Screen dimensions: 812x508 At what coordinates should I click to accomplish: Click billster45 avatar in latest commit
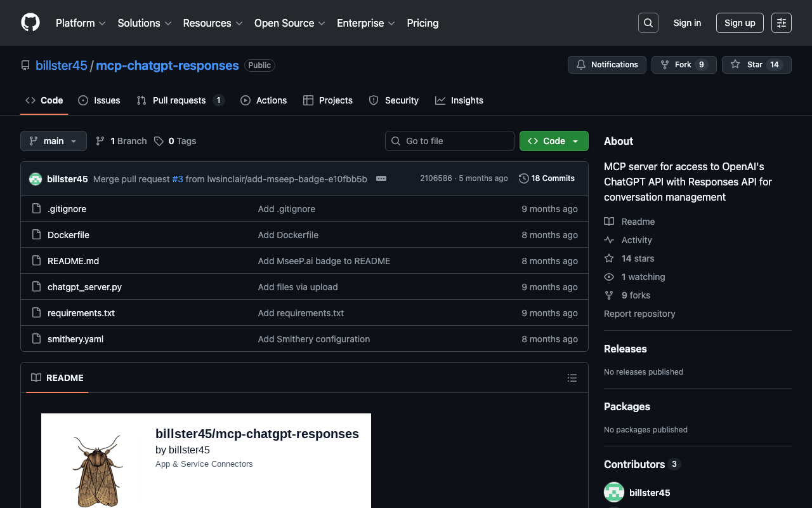(36, 179)
